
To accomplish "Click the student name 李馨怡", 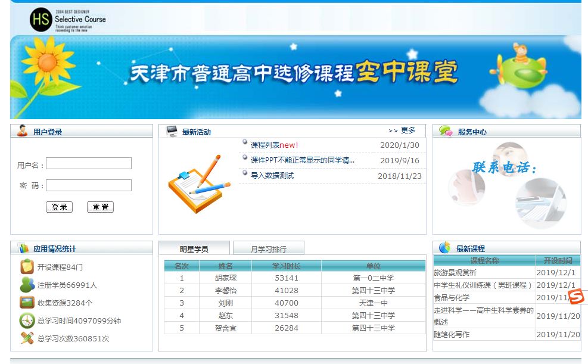I will click(x=226, y=290).
